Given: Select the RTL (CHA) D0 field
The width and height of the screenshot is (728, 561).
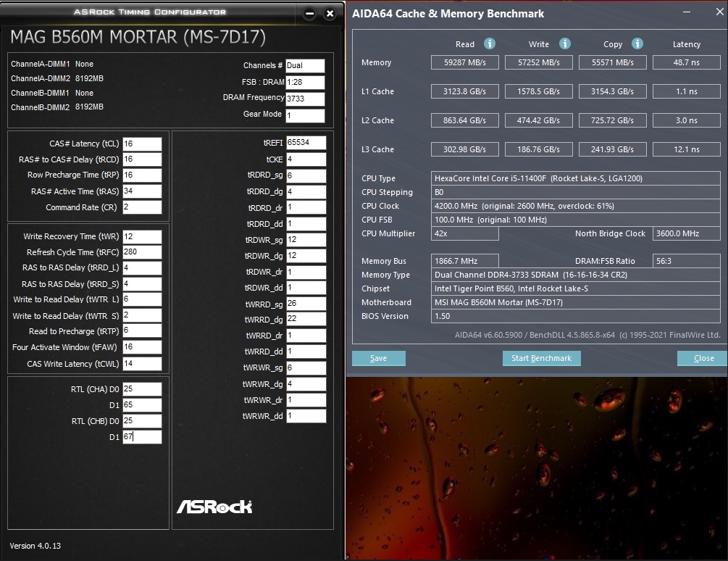Looking at the screenshot, I should [x=142, y=389].
